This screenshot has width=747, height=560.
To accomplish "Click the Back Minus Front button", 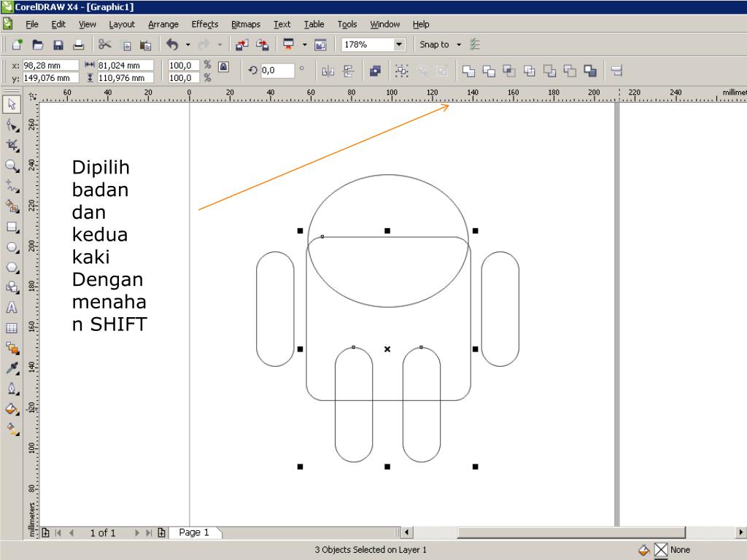I will pyautogui.click(x=570, y=71).
